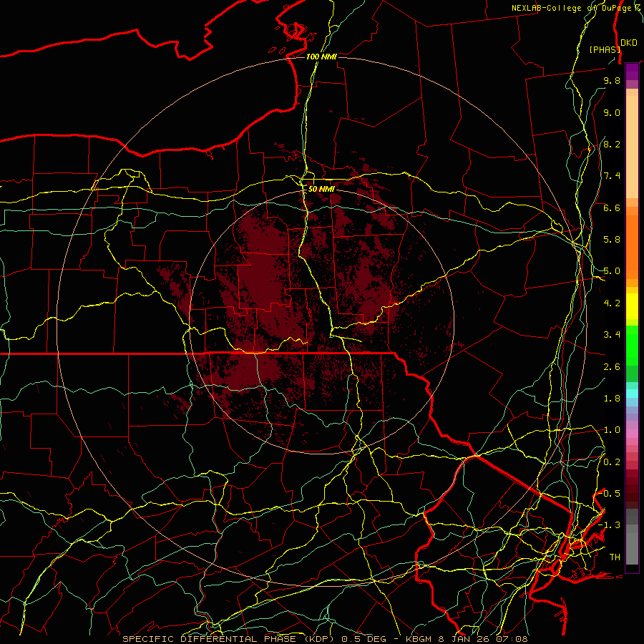Click the -1.3 value on the scale
Screen dimensions: 644x644
point(610,525)
